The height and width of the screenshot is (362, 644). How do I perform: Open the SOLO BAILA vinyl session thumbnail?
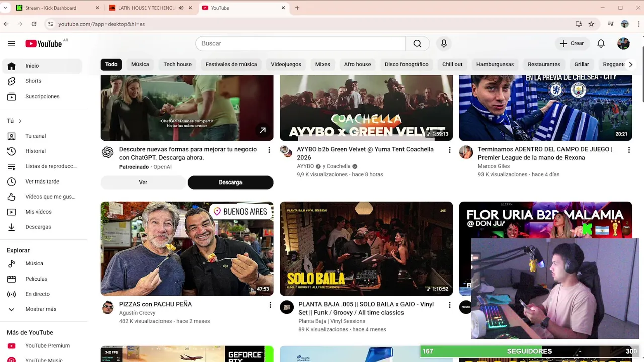[x=366, y=248]
